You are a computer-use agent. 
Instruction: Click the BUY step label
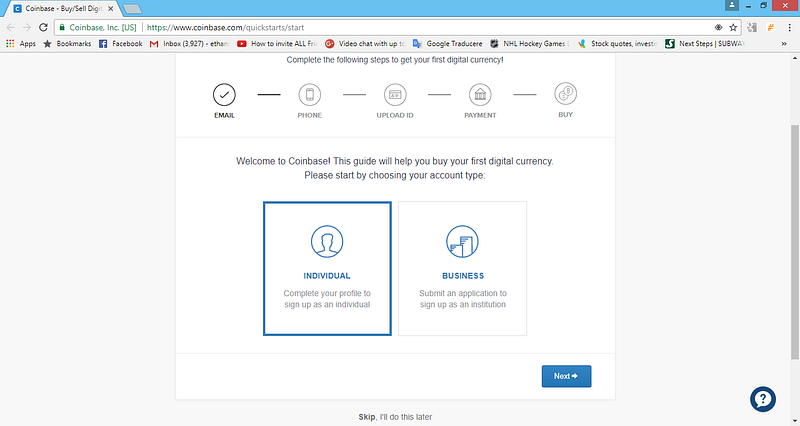point(565,115)
